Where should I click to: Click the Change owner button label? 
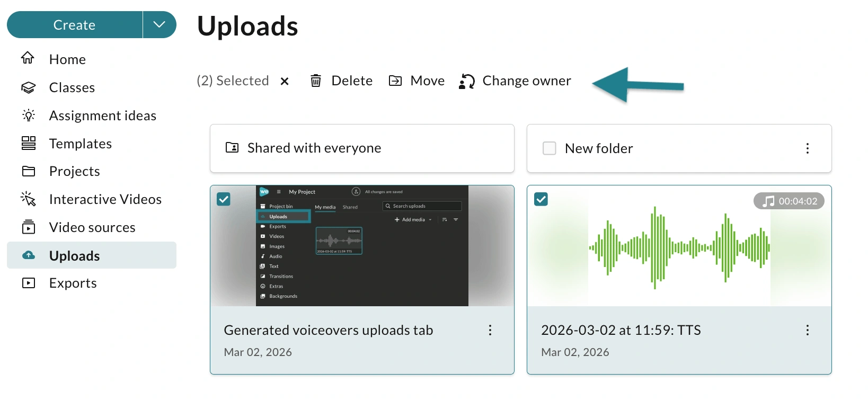click(527, 81)
